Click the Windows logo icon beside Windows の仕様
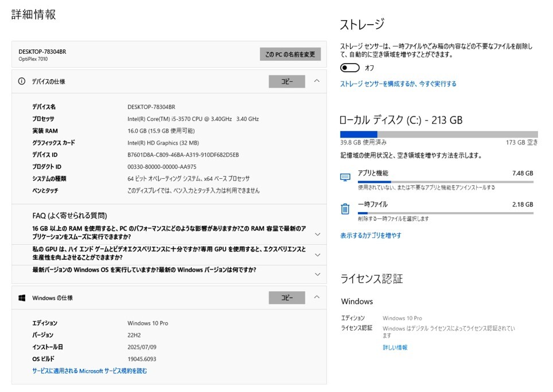The height and width of the screenshot is (392, 553). (x=22, y=298)
